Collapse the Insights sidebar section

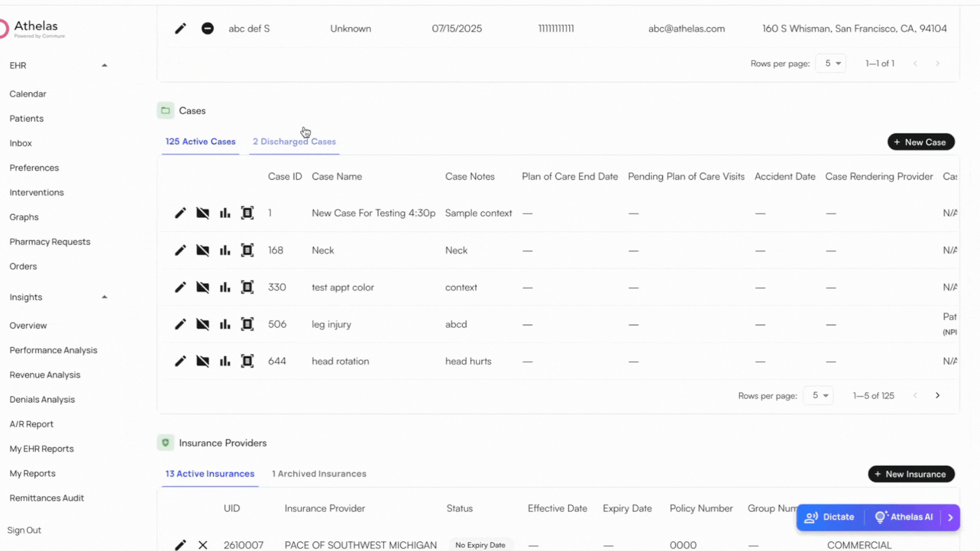[x=104, y=297]
